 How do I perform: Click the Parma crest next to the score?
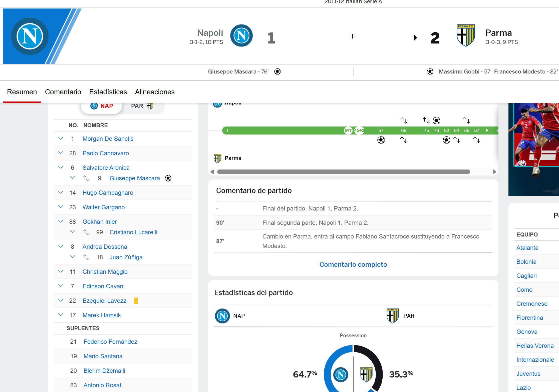(x=466, y=35)
